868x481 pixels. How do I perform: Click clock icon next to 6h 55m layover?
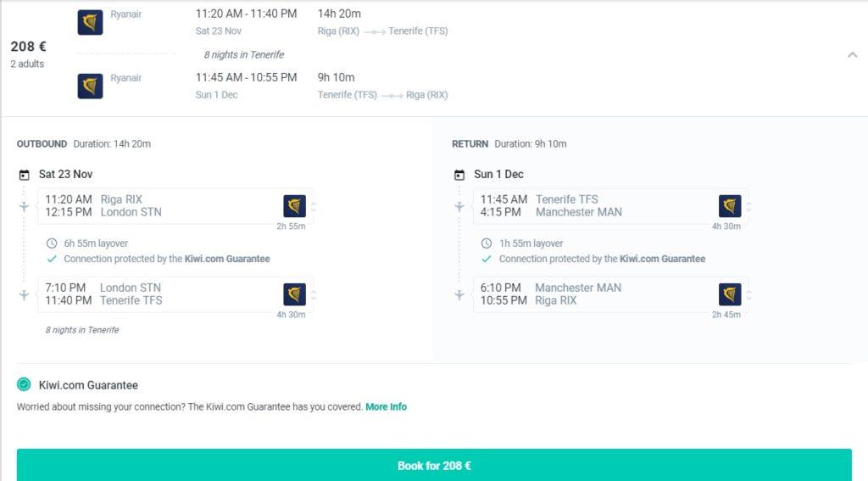[x=52, y=243]
